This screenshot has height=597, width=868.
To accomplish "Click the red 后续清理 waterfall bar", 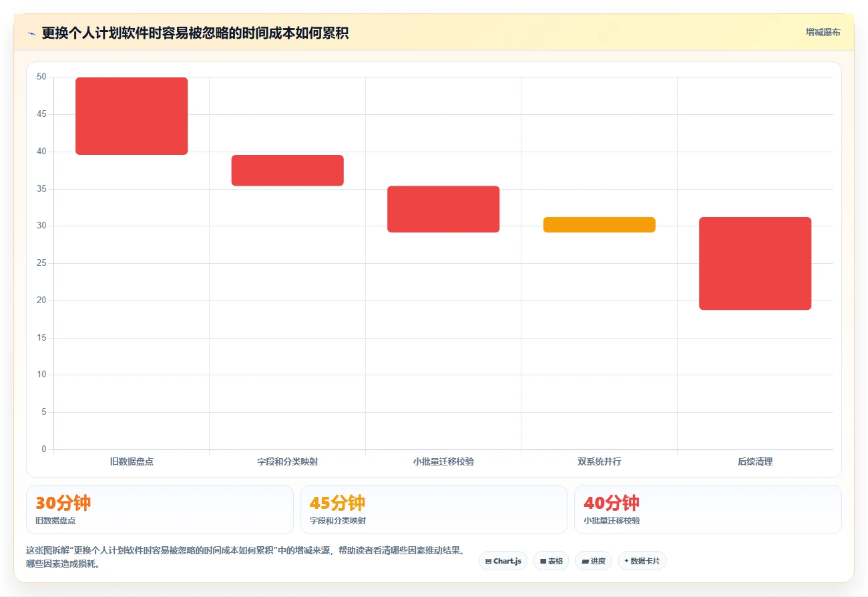I will [x=755, y=264].
